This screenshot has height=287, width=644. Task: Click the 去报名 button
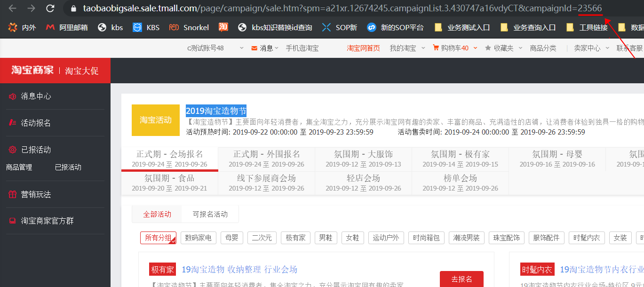[x=461, y=279]
